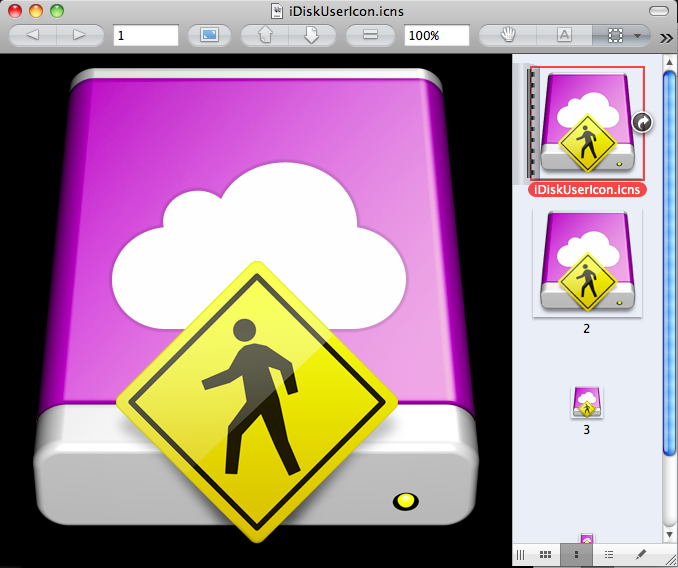Select the iDiskUserIcon.icns thumbnail in sidebar
This screenshot has width=678, height=568.
click(x=587, y=124)
